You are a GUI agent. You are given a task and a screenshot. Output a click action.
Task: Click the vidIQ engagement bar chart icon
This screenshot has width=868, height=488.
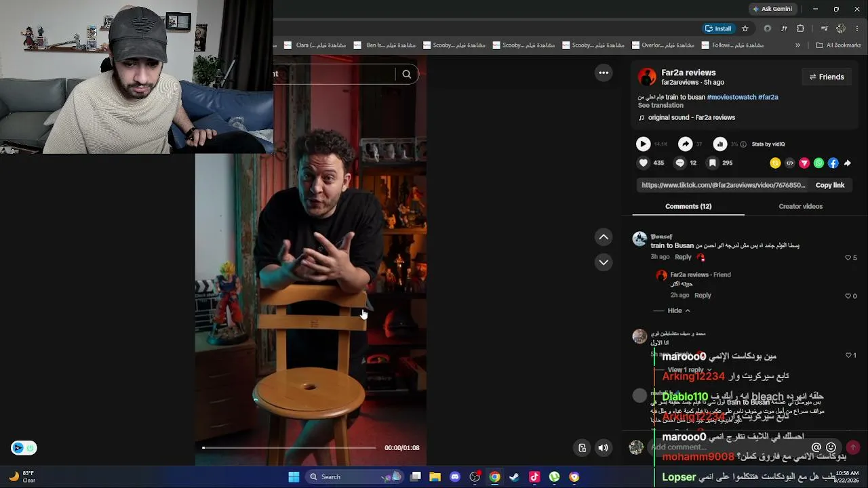[720, 144]
